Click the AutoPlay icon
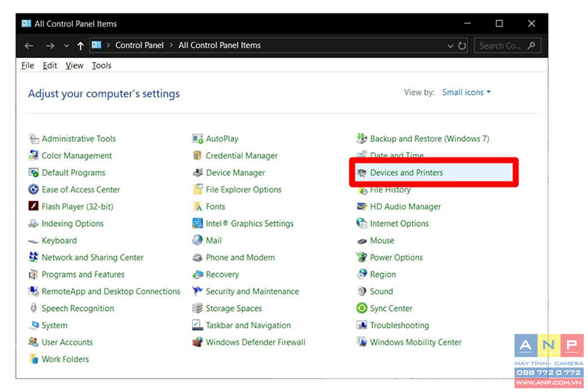 197,139
